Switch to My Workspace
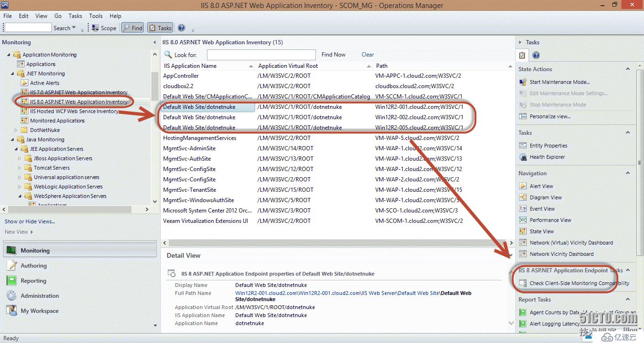The height and width of the screenshot is (343, 644). point(80,311)
